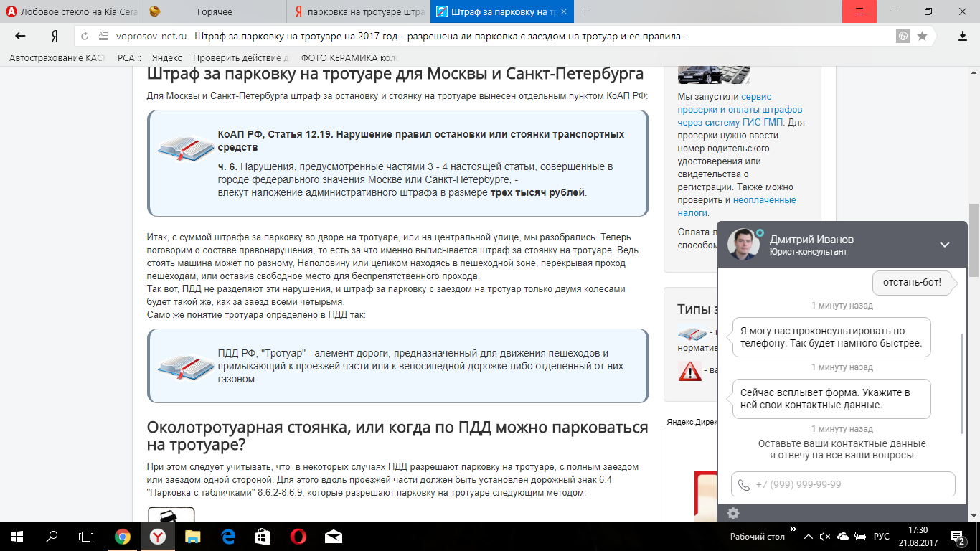Reload the page with the refresh icon
980x551 pixels.
(x=85, y=37)
